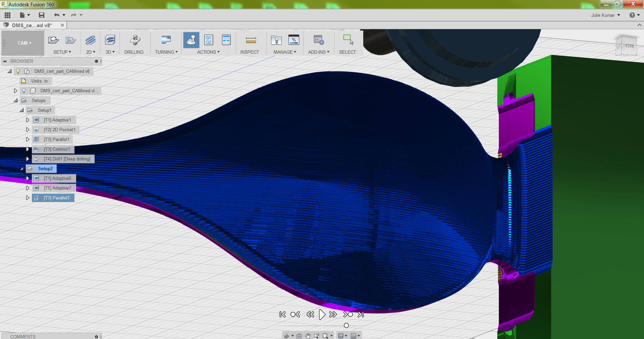644x339 pixels.
Task: Open the Tool Library icon
Action: [x=276, y=40]
